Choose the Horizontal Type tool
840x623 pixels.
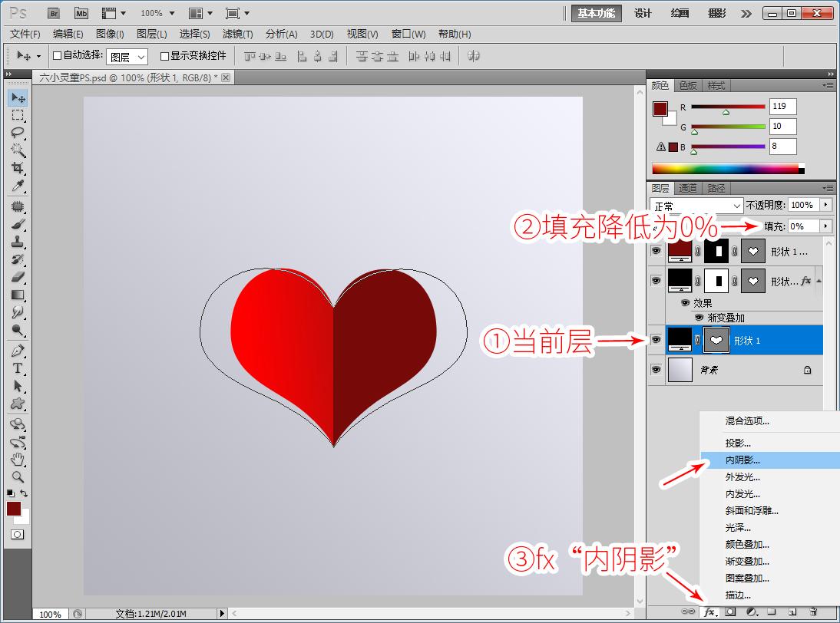click(18, 368)
